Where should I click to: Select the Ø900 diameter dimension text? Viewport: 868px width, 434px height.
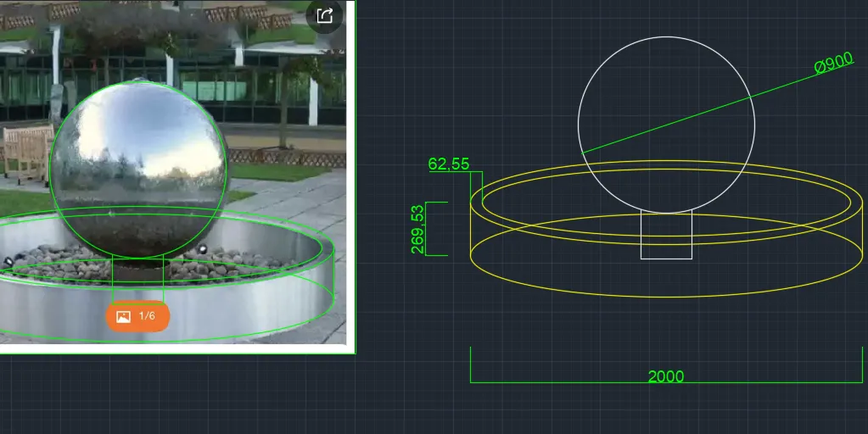click(x=833, y=64)
